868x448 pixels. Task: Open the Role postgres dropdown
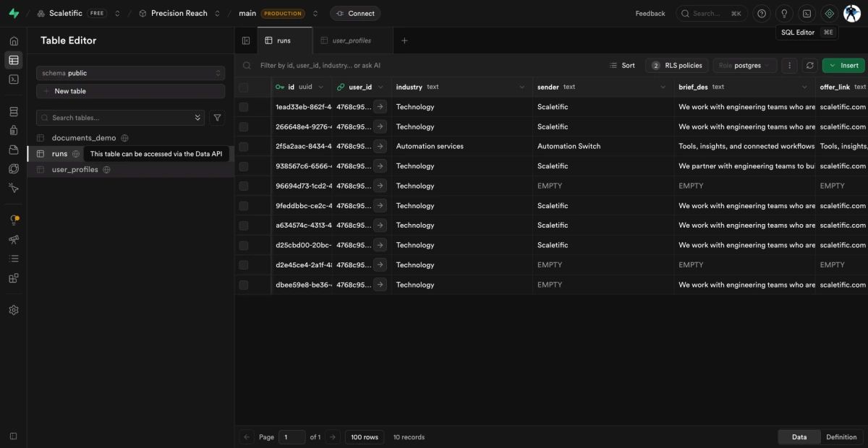745,65
